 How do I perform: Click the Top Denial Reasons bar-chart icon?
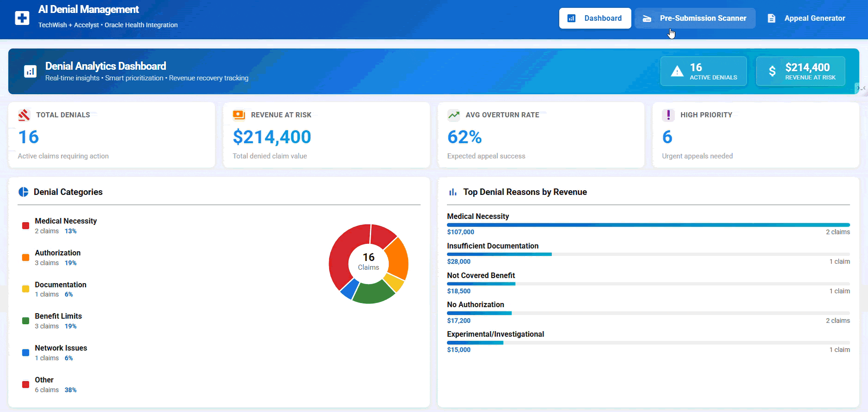click(453, 192)
